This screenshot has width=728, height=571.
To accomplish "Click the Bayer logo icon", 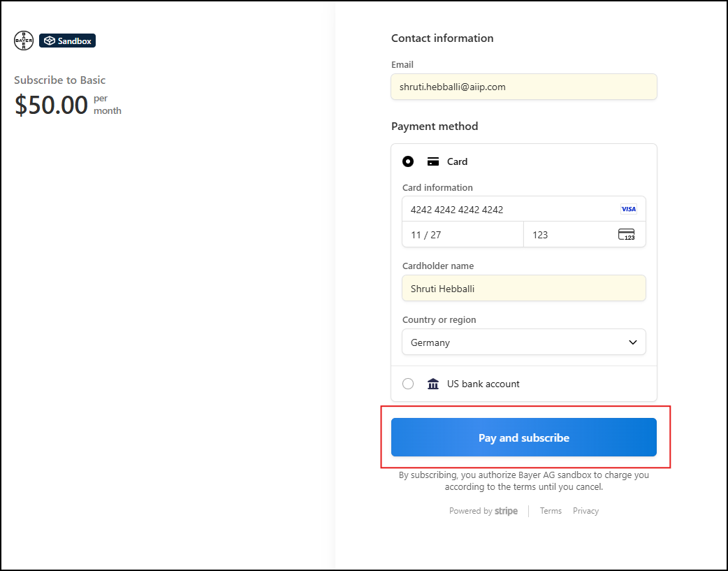I will tap(24, 41).
